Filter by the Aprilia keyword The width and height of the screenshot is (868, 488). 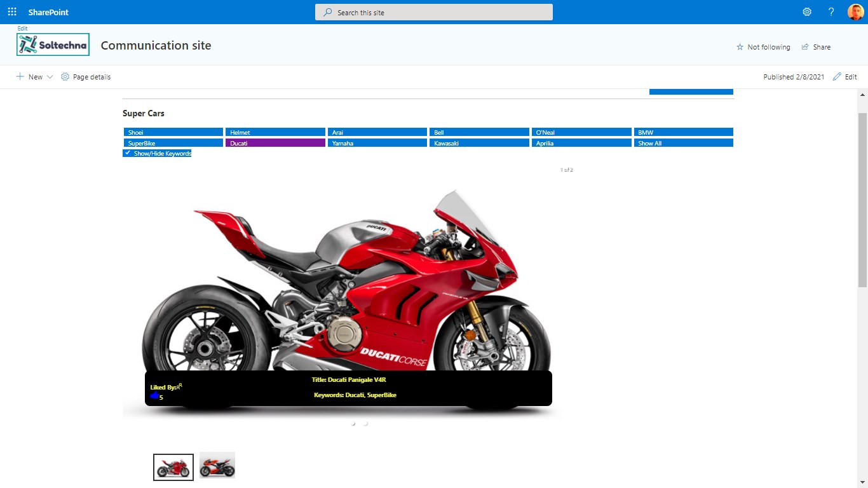(581, 143)
